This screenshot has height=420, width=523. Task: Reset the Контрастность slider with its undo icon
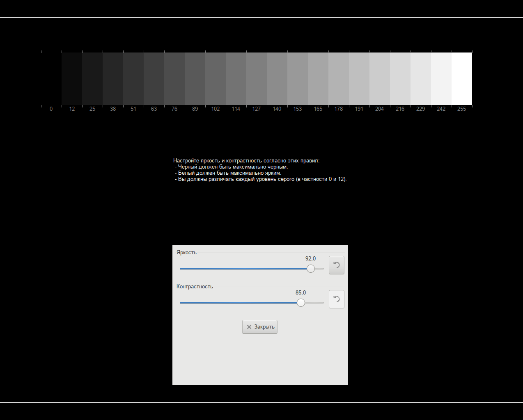(337, 299)
